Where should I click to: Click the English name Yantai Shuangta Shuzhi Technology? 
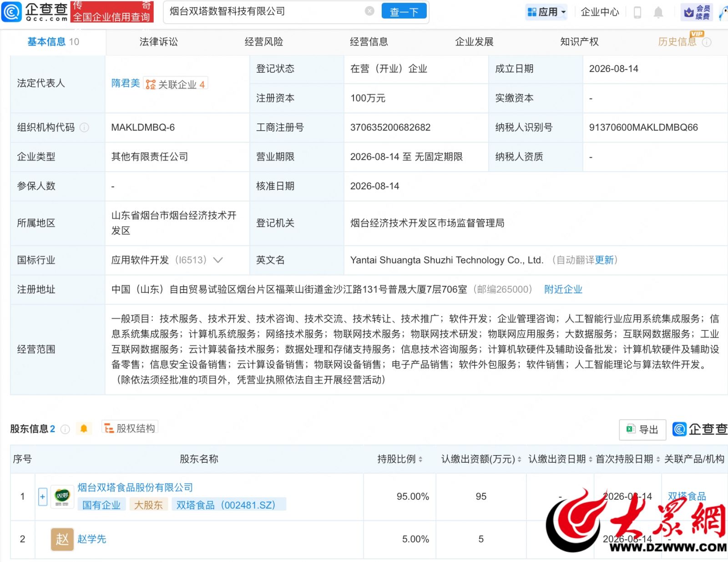446,260
